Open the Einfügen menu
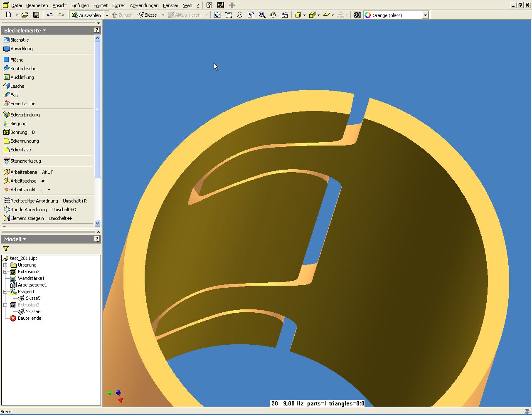Screen dimensions: 532x415 tap(80, 5)
